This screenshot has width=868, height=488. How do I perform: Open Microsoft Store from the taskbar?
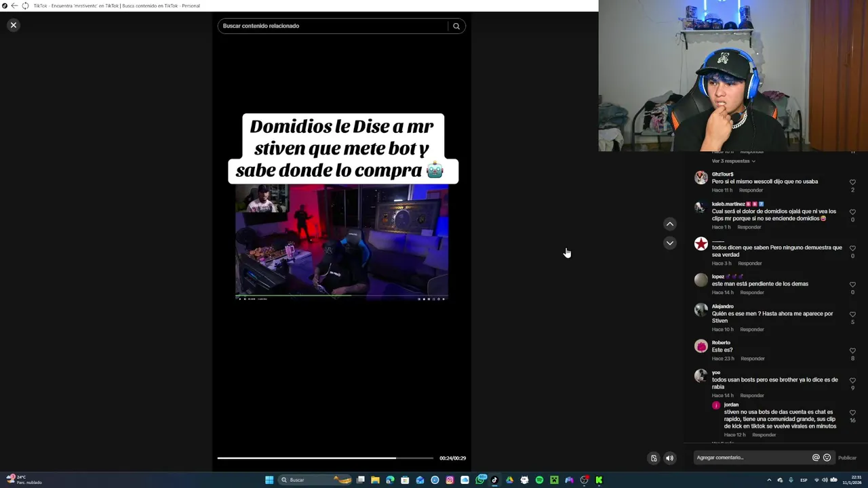pos(405,480)
